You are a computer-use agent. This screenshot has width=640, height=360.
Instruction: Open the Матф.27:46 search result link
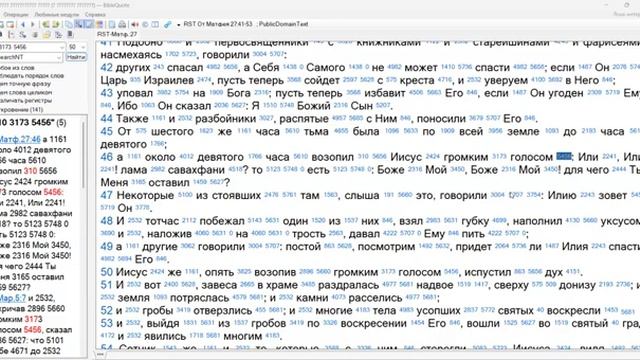point(20,139)
